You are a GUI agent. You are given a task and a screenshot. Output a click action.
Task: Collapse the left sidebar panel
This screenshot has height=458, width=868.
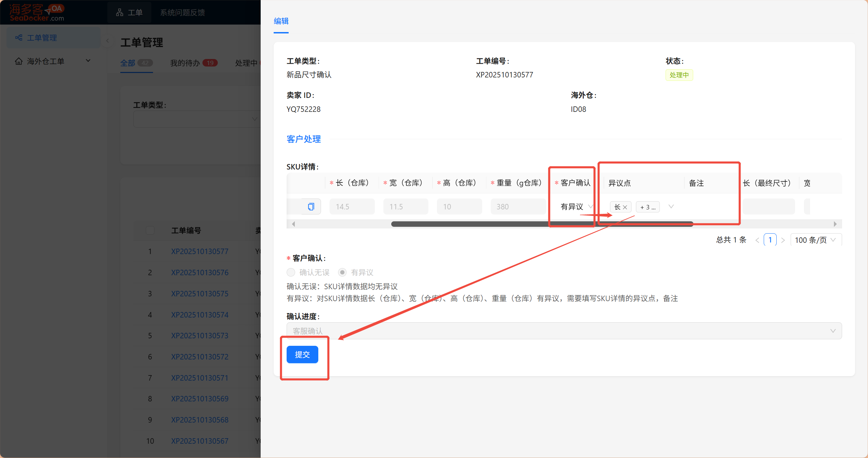pyautogui.click(x=108, y=41)
